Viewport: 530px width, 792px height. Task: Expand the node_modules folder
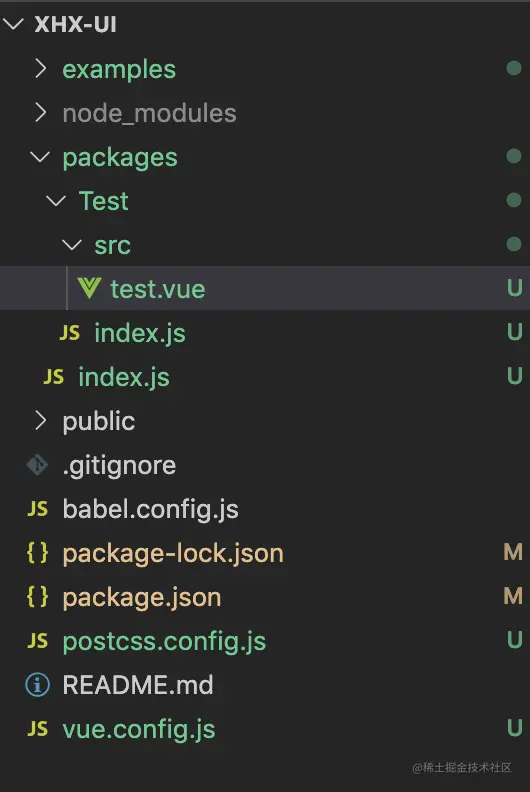(x=40, y=113)
